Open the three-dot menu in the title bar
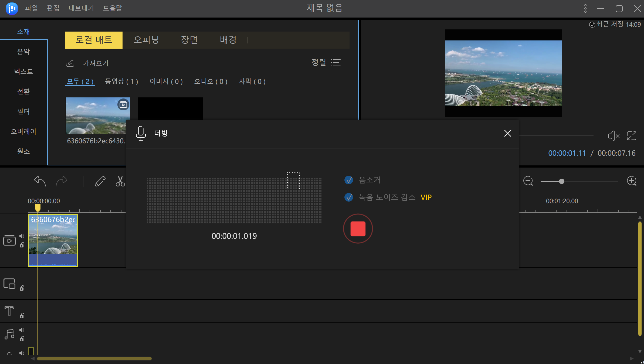 (585, 8)
